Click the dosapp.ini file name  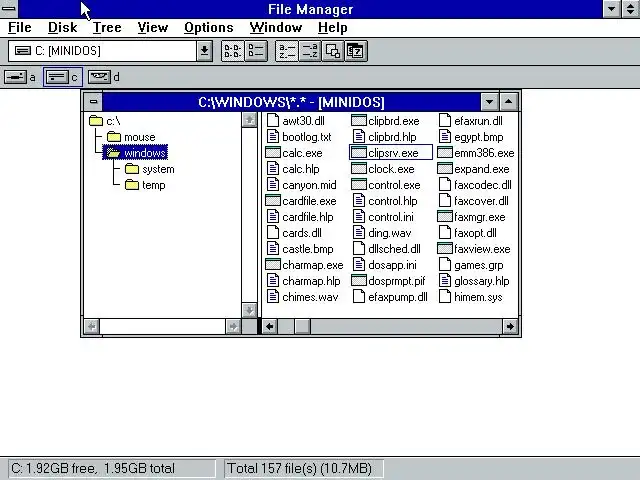[392, 265]
